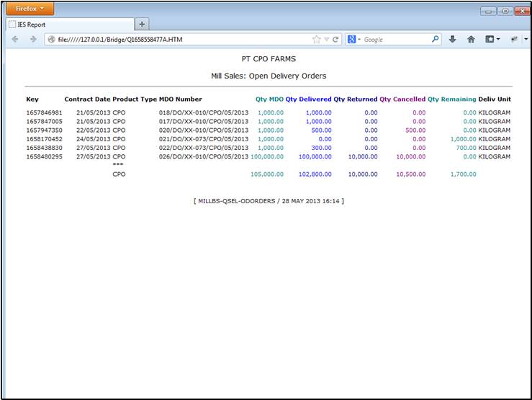Open a new tab with plus button

(x=142, y=24)
